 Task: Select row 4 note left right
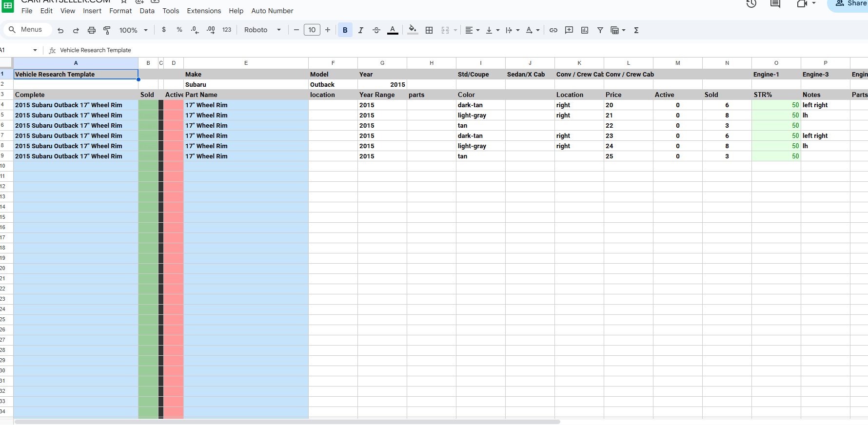826,105
